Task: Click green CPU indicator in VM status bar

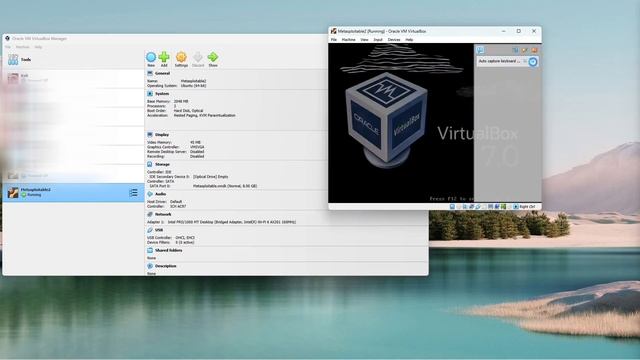Action: [503, 207]
